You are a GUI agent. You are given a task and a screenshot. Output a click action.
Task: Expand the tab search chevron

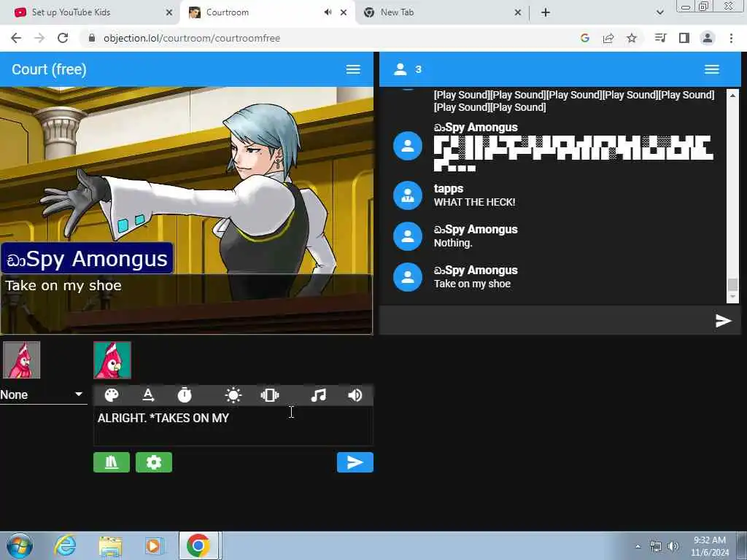pos(659,13)
